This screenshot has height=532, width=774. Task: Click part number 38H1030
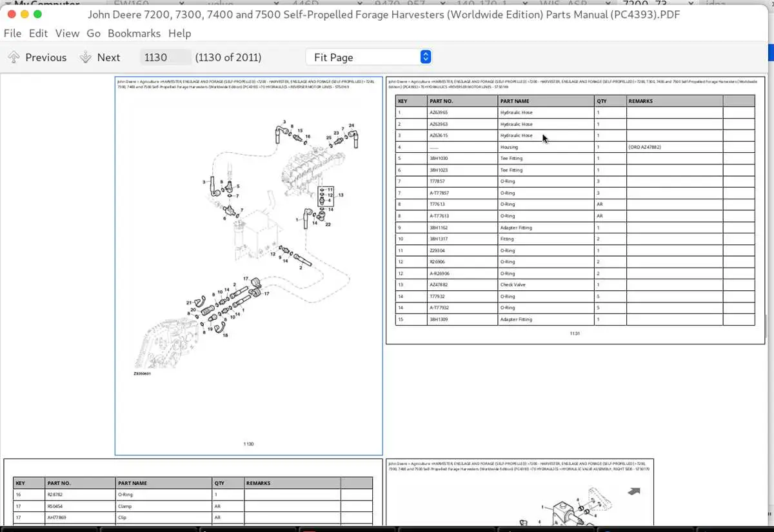tap(439, 159)
